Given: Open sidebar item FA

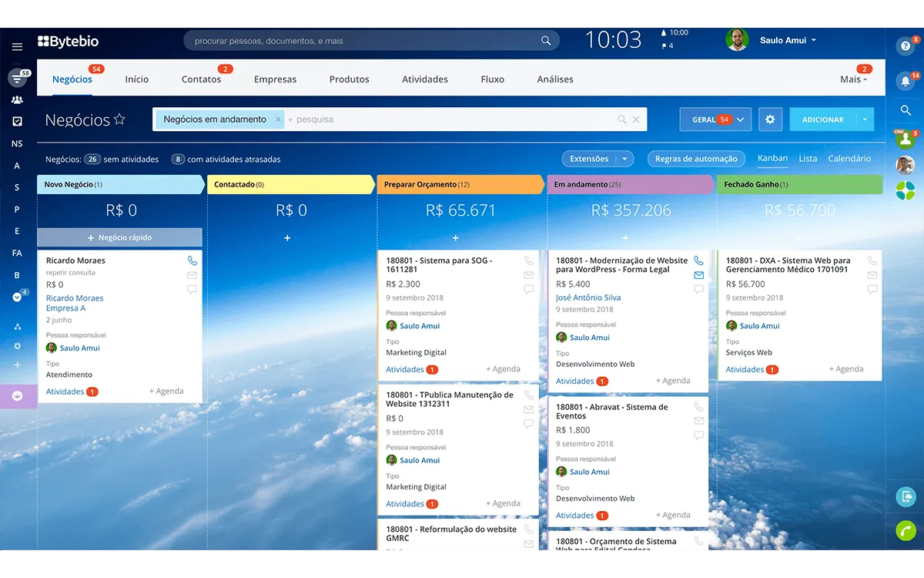Looking at the screenshot, I should (x=17, y=253).
